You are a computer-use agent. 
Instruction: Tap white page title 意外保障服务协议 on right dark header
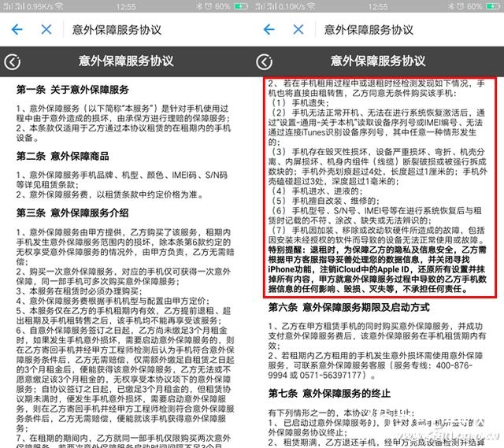pos(378,61)
